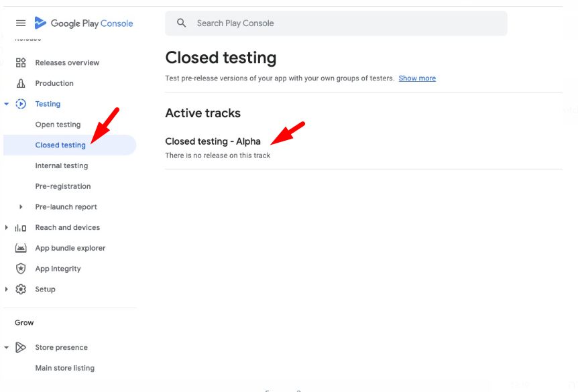578x392 pixels.
Task: Open Internal testing in sidebar
Action: coord(61,166)
